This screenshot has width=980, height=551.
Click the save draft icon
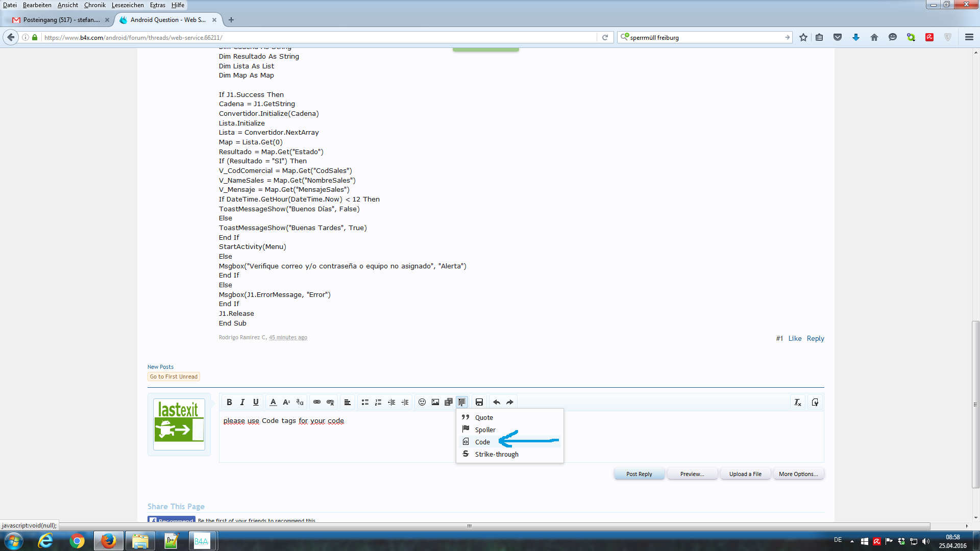pyautogui.click(x=479, y=403)
